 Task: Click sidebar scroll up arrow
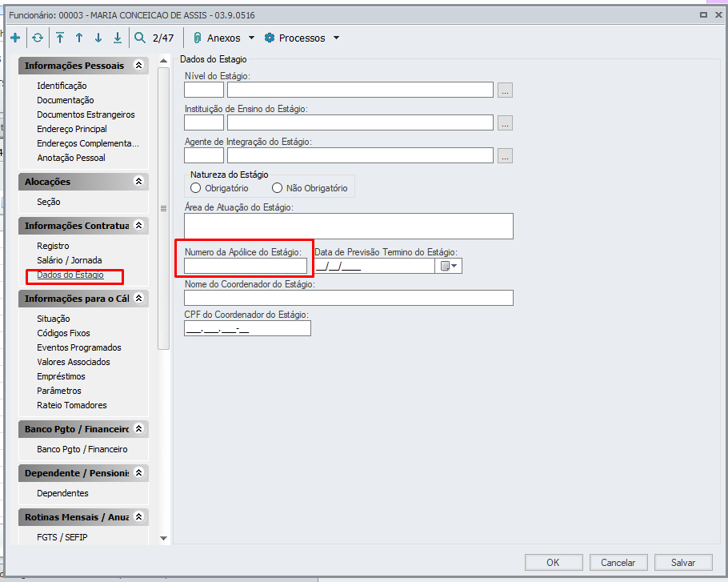[x=163, y=61]
